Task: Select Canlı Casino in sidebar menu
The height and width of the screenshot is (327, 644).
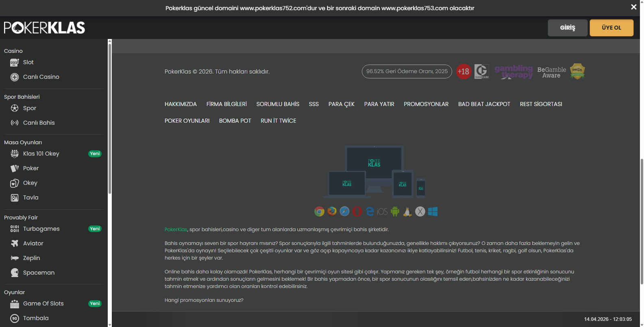Action: [41, 77]
